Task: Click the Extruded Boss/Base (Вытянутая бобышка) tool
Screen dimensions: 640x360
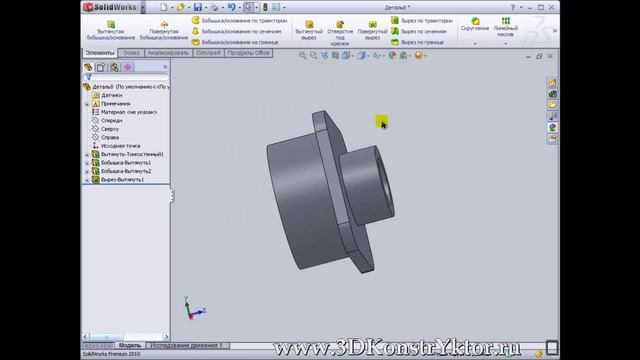Action: pyautogui.click(x=111, y=30)
